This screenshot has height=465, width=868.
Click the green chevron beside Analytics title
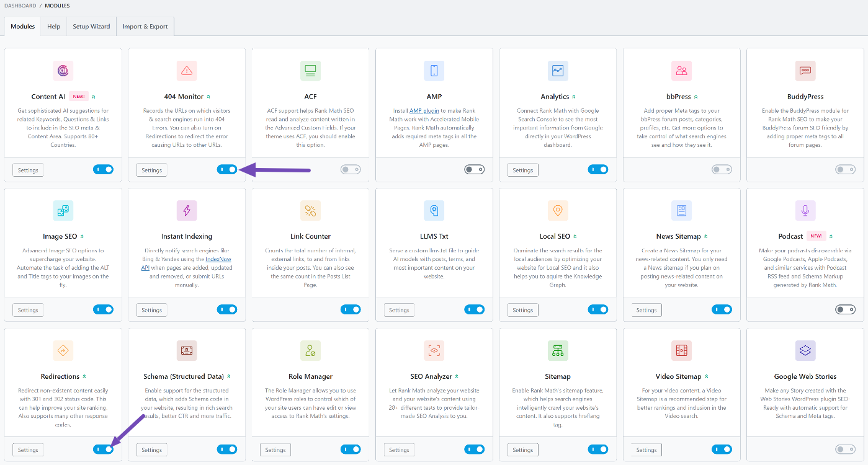(574, 97)
